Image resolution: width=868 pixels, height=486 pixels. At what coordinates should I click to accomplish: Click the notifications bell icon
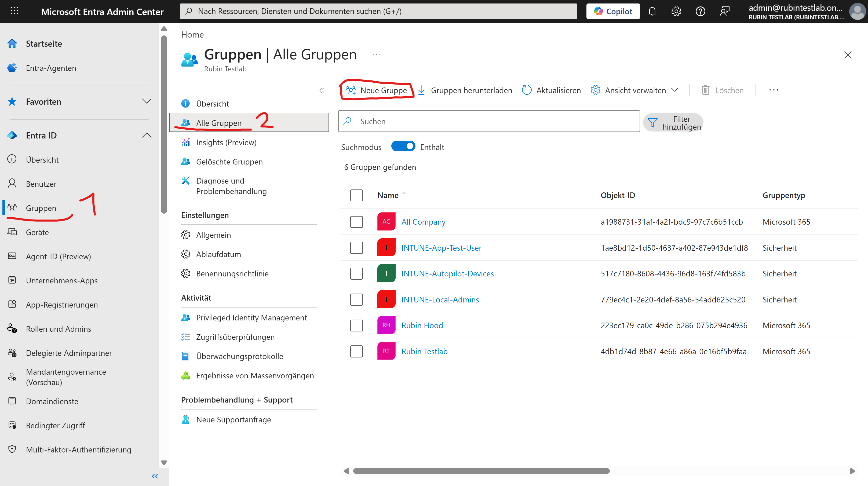pos(652,12)
